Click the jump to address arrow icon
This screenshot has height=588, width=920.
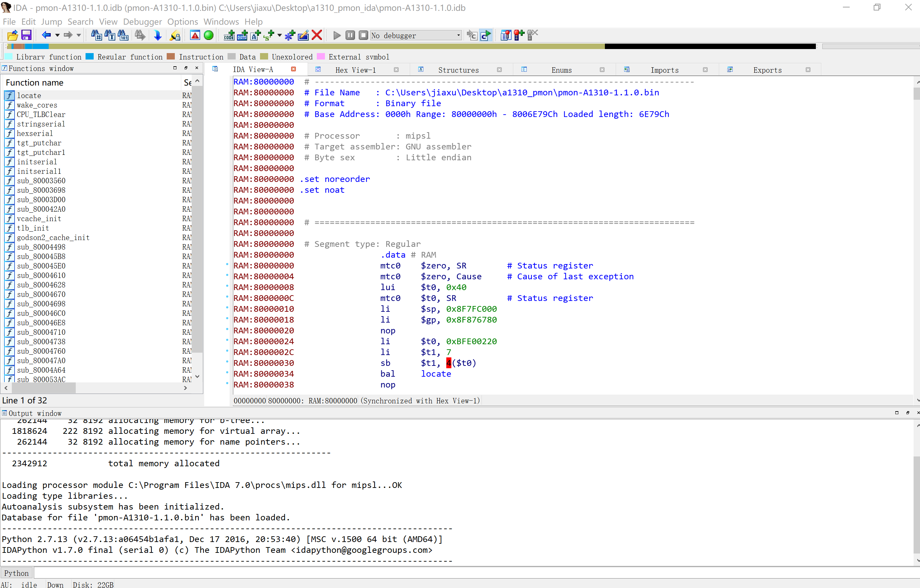click(158, 35)
